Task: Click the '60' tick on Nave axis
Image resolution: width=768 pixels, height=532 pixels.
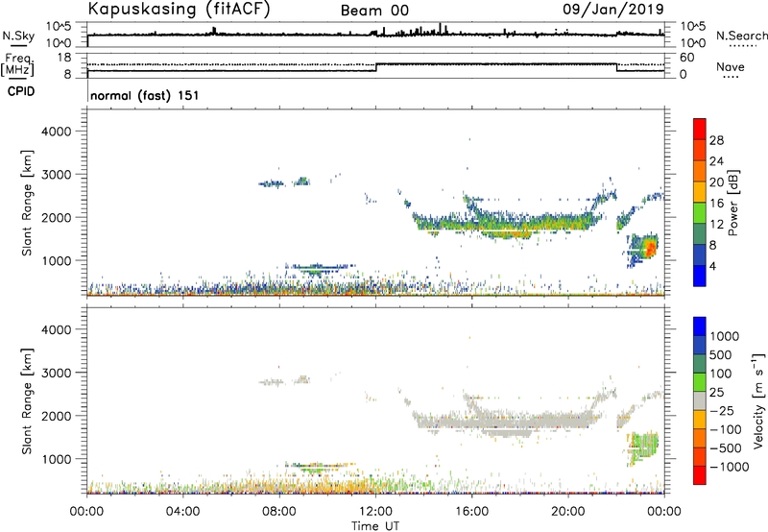Action: (687, 58)
